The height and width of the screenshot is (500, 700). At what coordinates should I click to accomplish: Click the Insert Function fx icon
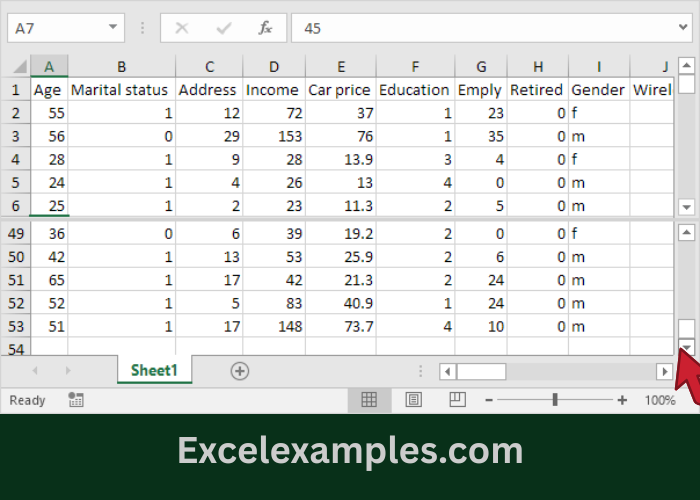pyautogui.click(x=265, y=28)
